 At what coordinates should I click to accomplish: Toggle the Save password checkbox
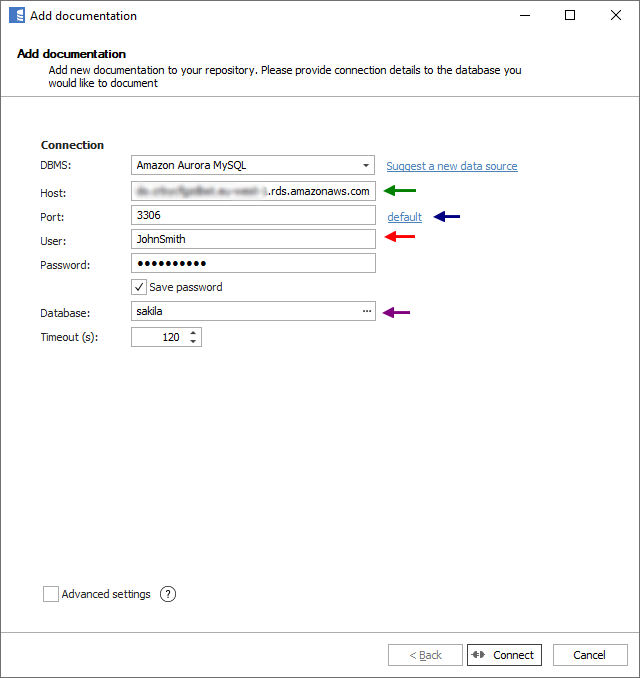click(140, 287)
